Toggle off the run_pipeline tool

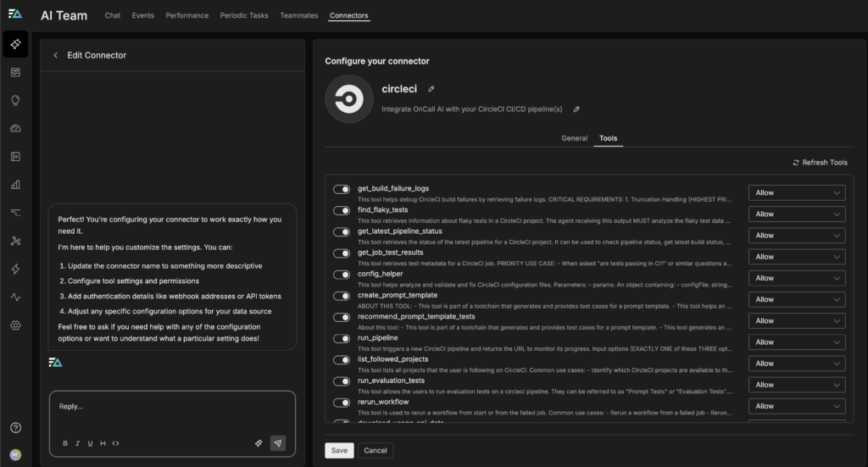[x=342, y=338]
